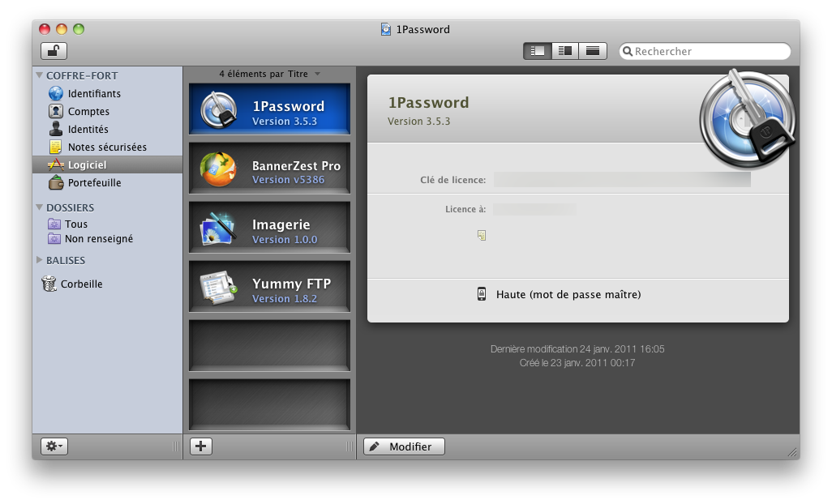Click 'Haute (mot de passe maître)' text
Screen dimensions: 832x504
pyautogui.click(x=568, y=295)
